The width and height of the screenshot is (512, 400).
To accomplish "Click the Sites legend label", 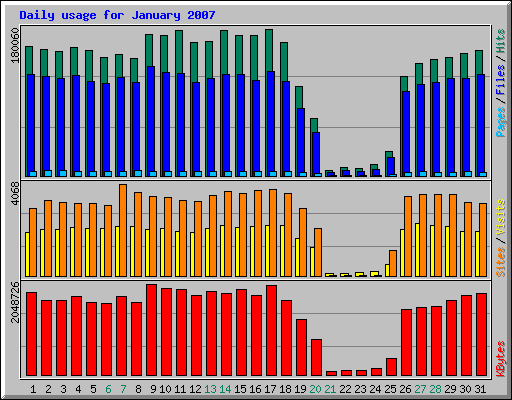I will click(501, 262).
